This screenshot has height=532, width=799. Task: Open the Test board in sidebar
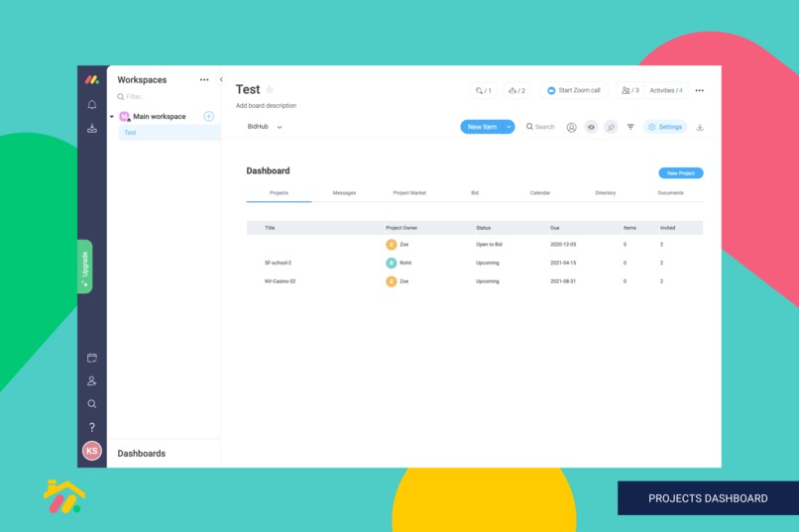[x=169, y=133]
